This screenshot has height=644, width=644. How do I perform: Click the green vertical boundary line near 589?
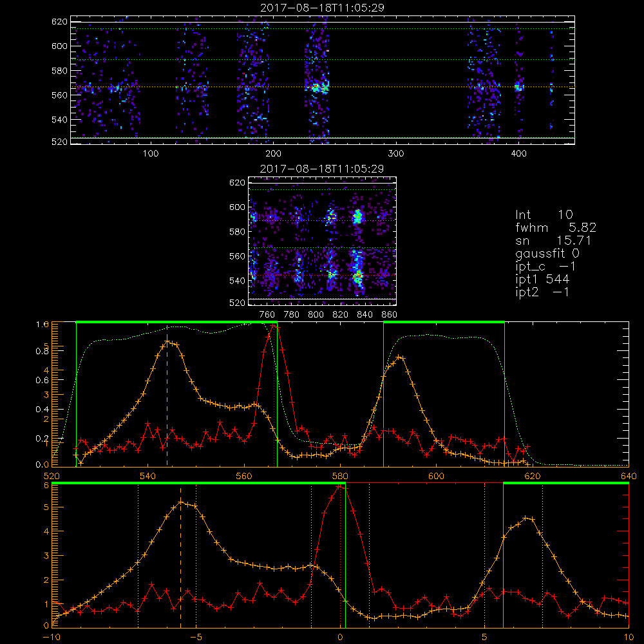pyautogui.click(x=383, y=395)
